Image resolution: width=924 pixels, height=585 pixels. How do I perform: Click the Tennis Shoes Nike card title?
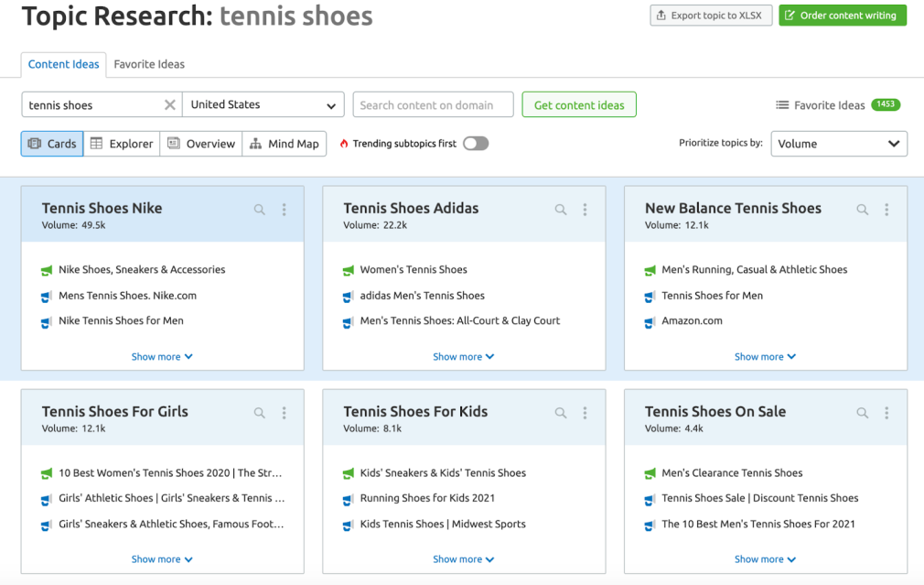(x=102, y=208)
